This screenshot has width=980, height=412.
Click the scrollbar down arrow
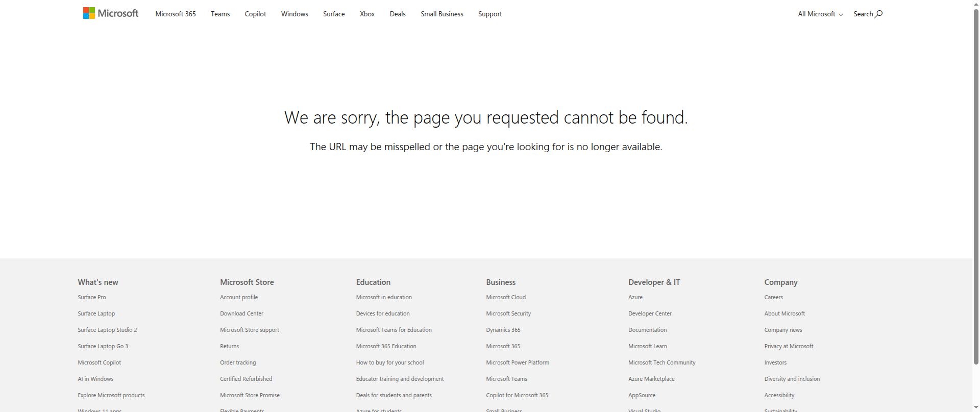976,408
